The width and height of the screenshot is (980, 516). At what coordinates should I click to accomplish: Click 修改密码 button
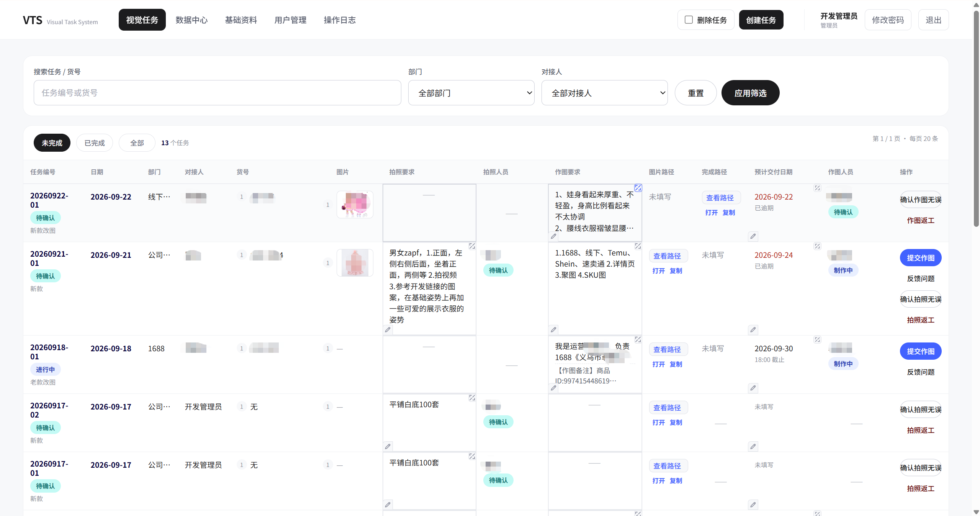(x=888, y=20)
